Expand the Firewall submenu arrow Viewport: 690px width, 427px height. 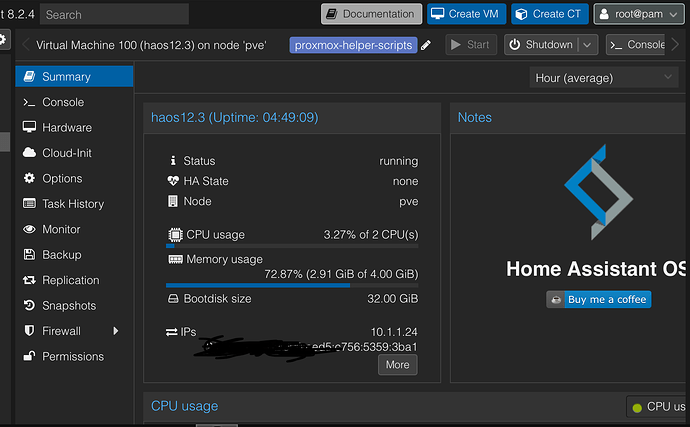116,331
